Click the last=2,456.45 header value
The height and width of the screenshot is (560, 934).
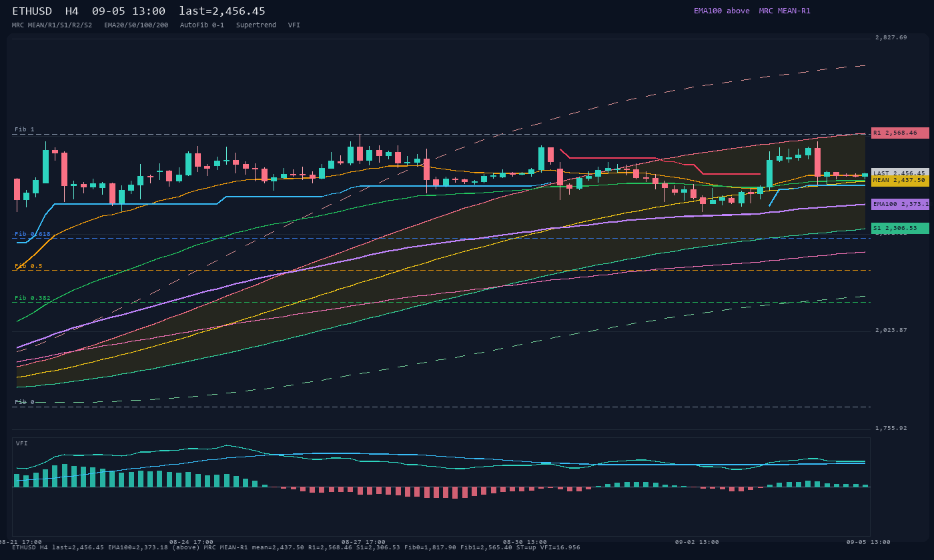click(222, 11)
